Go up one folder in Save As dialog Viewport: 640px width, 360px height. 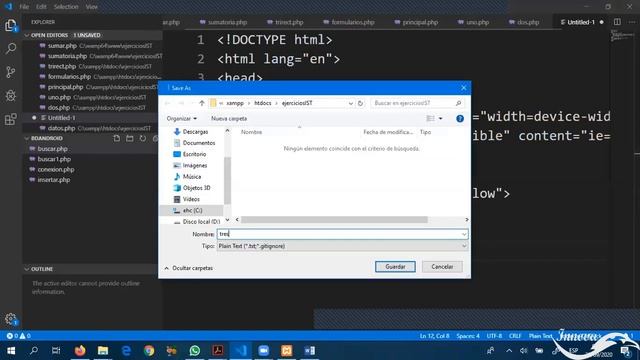click(x=202, y=103)
